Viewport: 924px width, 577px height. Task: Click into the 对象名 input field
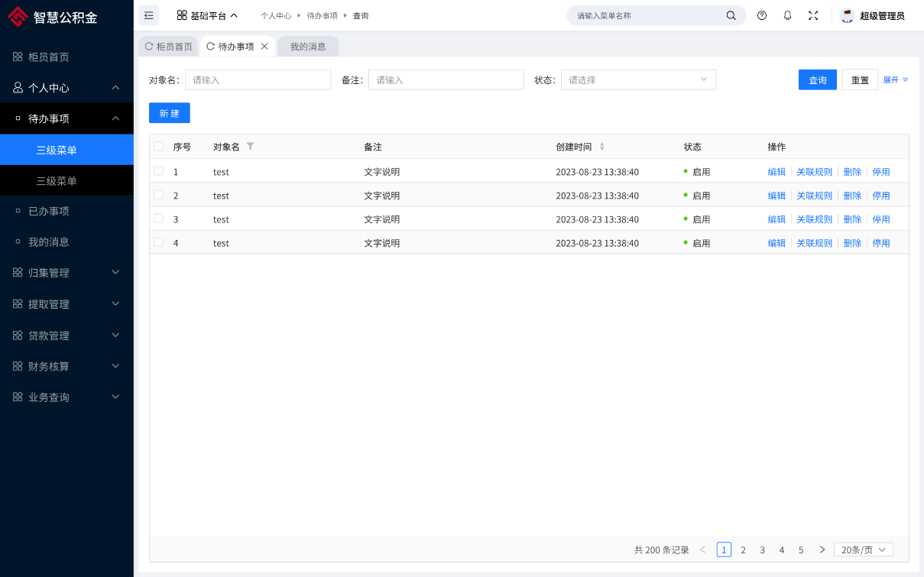[258, 79]
